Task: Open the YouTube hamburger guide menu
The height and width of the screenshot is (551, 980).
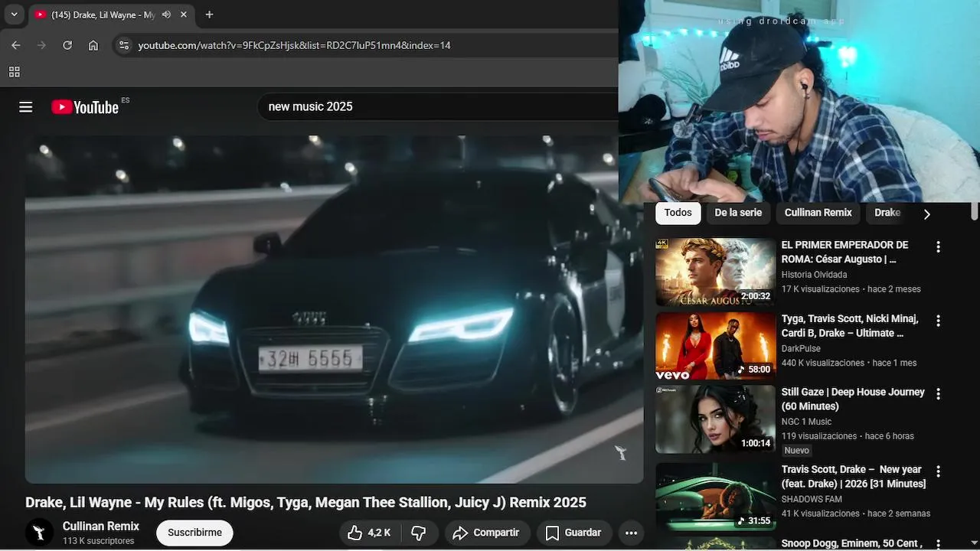Action: click(26, 107)
